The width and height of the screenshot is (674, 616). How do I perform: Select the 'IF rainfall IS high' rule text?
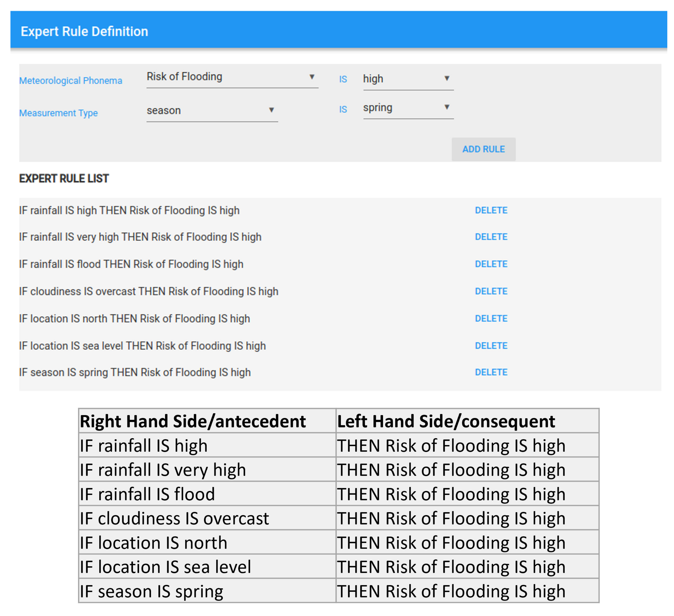tap(129, 210)
